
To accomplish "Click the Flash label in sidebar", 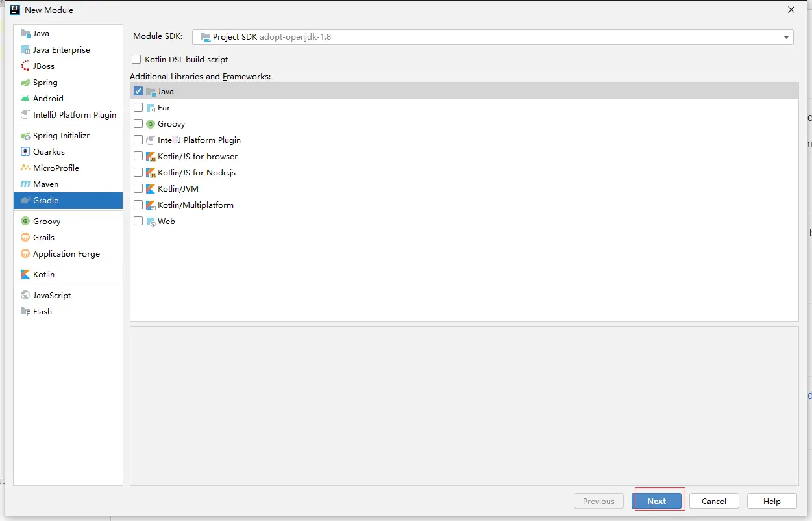I will tap(43, 312).
